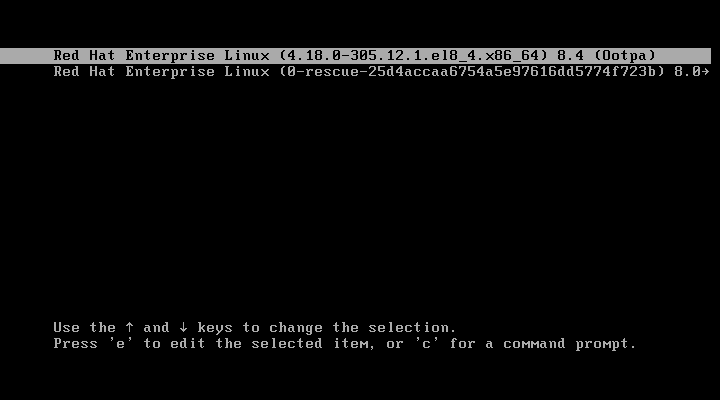Click the word "keys" in the instructions
This screenshot has height=400, width=720.
point(215,328)
